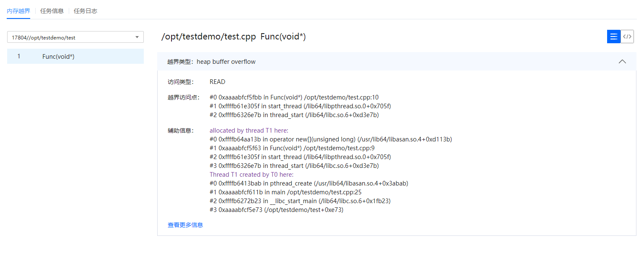The height and width of the screenshot is (264, 644).
Task: Switch to the list view icon
Action: [613, 37]
